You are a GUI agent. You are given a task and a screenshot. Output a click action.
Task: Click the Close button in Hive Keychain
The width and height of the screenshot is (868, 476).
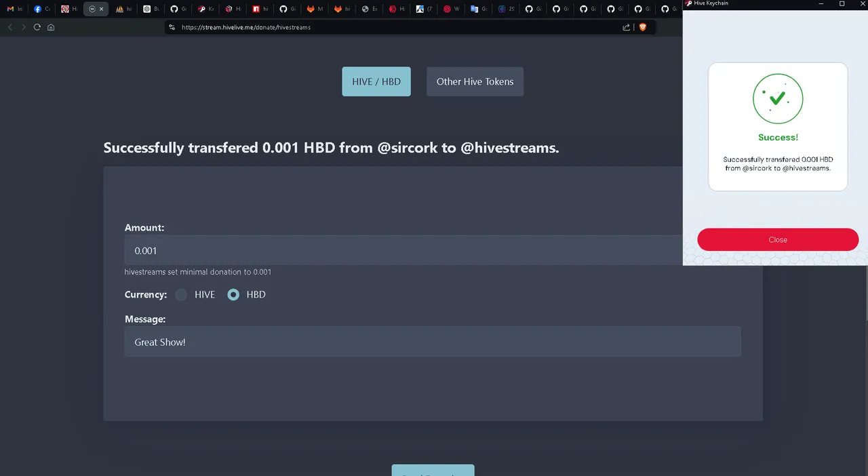tap(778, 239)
